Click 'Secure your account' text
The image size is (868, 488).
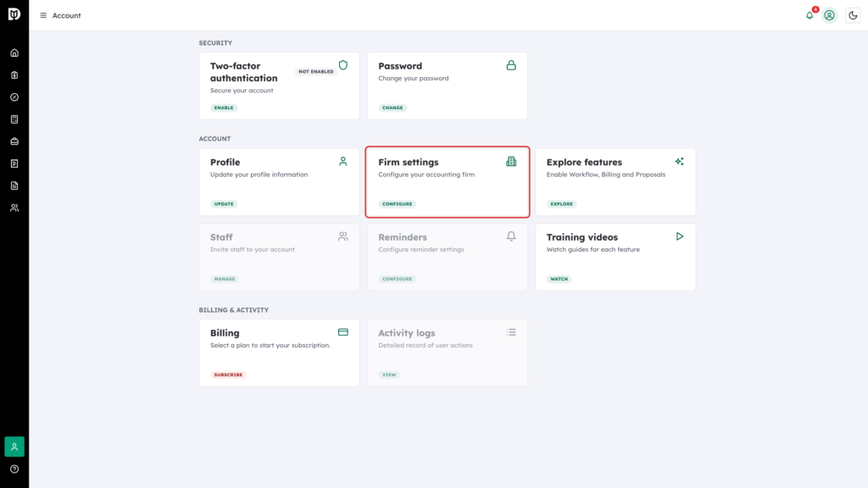click(242, 90)
